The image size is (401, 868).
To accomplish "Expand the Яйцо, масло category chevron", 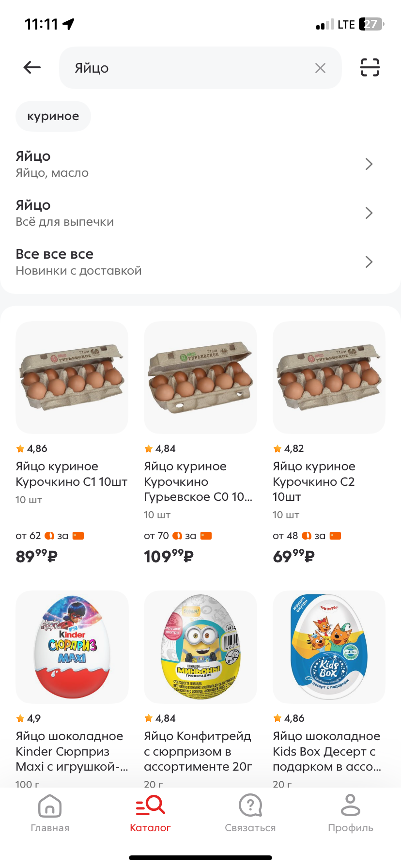I will [x=369, y=164].
